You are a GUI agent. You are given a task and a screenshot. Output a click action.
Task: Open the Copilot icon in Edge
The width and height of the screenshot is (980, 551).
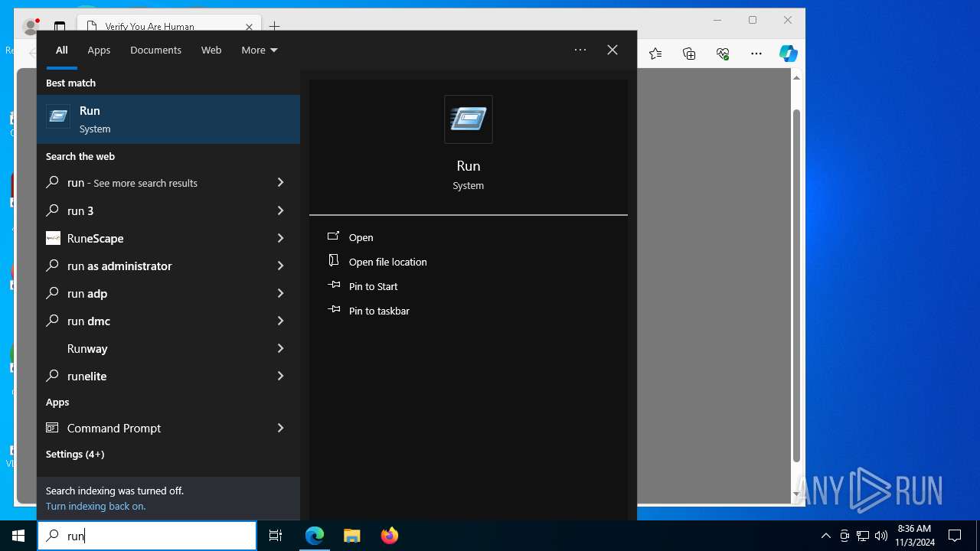point(789,54)
